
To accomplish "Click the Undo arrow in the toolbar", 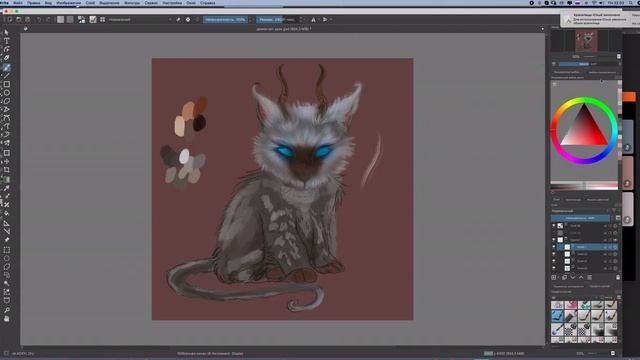I will 39,19.
